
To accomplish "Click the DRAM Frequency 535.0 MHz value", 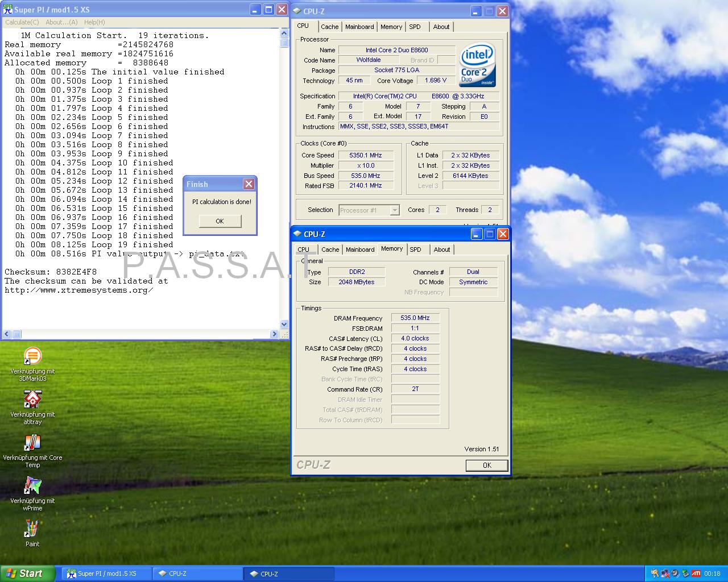I will click(415, 318).
